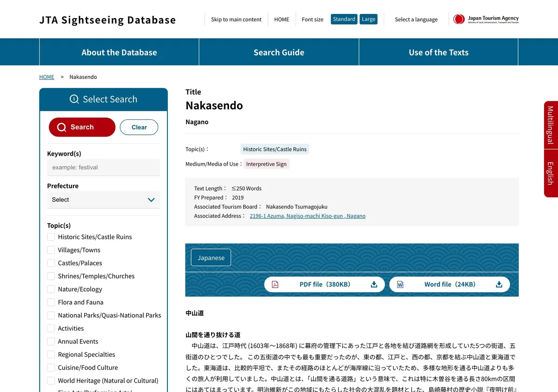Click the Word document icon
Viewport: 558px width, 392px height.
click(400, 285)
